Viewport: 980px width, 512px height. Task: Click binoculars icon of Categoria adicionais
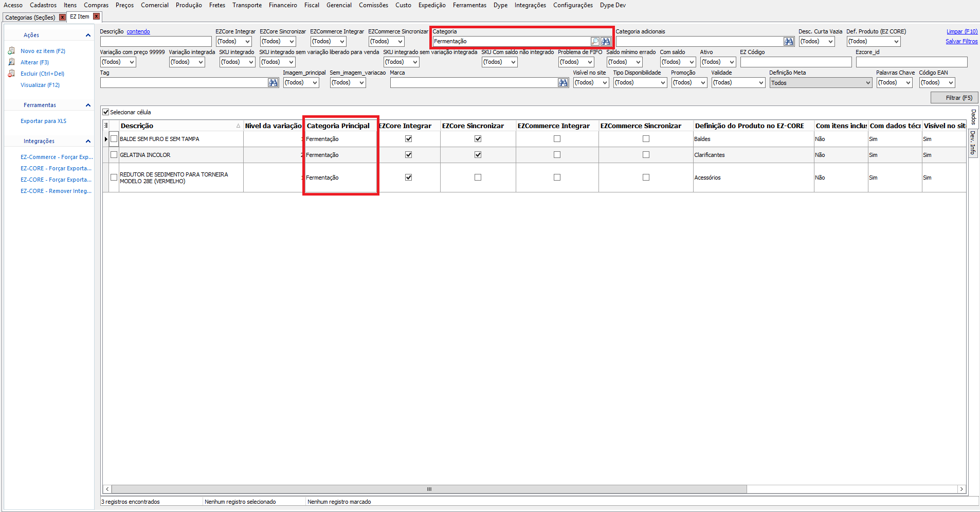[x=789, y=41]
